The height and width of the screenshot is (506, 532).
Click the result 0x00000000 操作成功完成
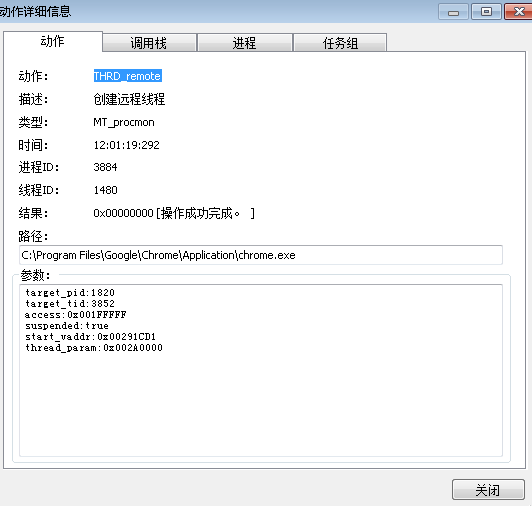pyautogui.click(x=174, y=213)
